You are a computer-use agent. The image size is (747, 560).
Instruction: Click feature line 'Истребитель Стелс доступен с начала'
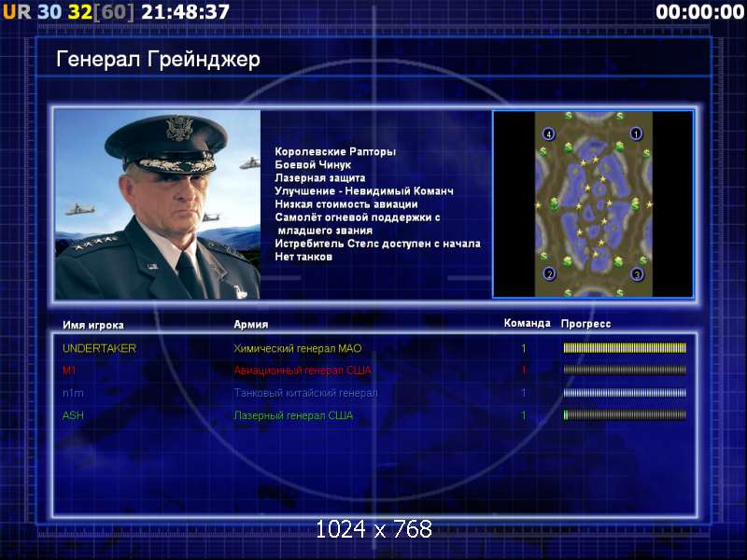(378, 244)
